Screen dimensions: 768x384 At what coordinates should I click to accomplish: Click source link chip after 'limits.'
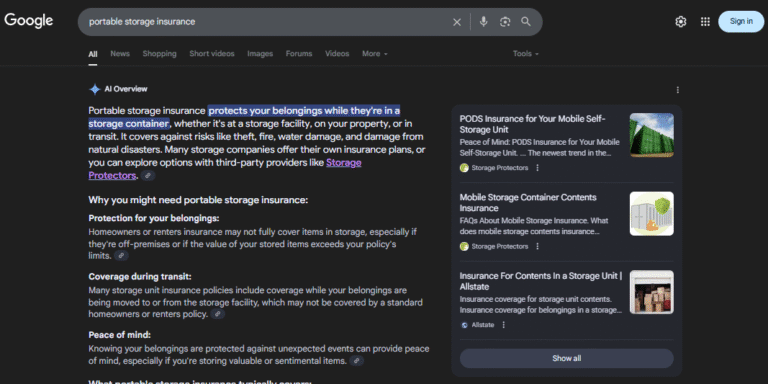tap(121, 256)
